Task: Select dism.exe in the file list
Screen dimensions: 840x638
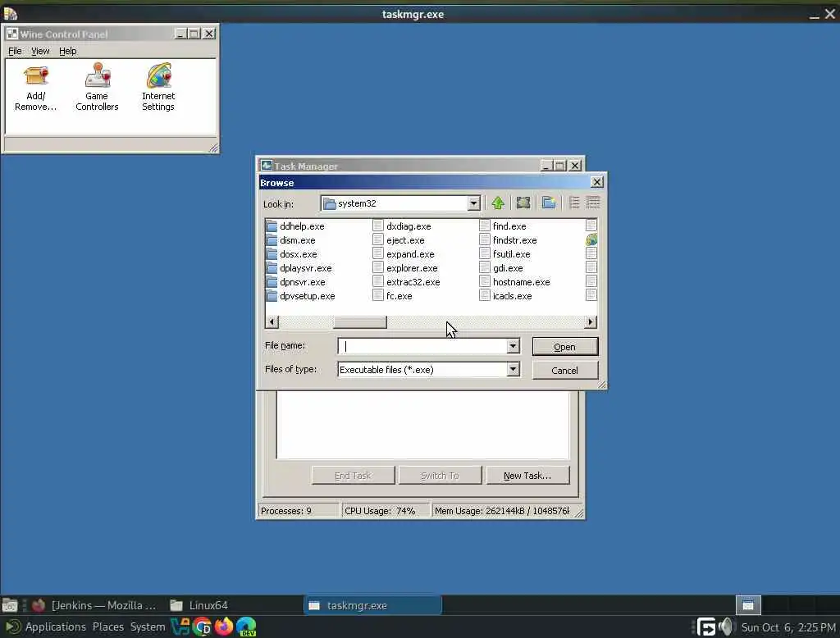Action: coord(297,240)
